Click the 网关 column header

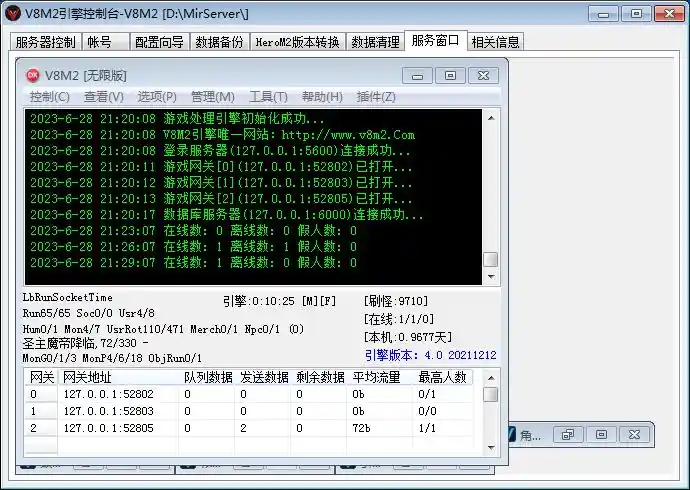pyautogui.click(x=42, y=377)
